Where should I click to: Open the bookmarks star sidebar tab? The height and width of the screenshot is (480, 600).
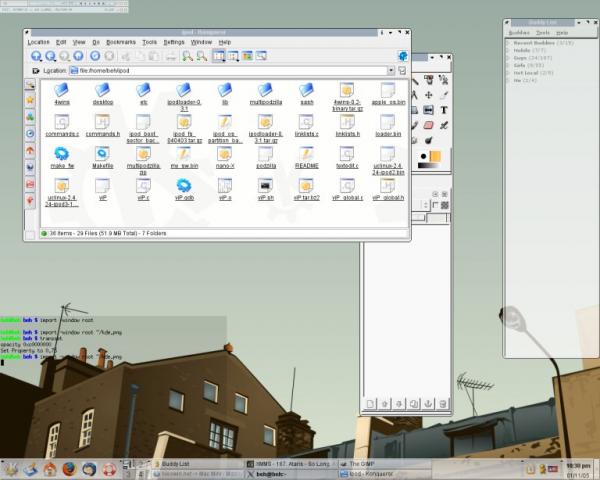[30, 100]
